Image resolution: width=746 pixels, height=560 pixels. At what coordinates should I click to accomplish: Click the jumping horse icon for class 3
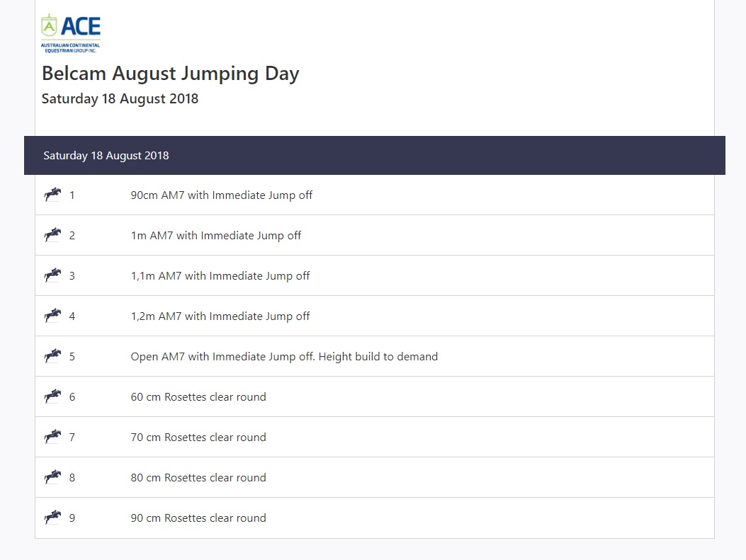coord(53,275)
